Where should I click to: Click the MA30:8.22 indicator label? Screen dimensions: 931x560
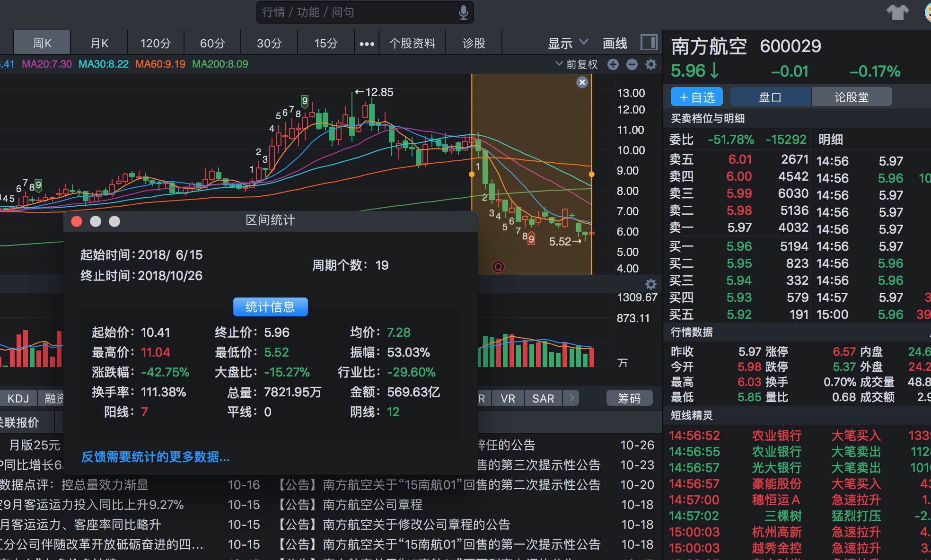click(104, 64)
